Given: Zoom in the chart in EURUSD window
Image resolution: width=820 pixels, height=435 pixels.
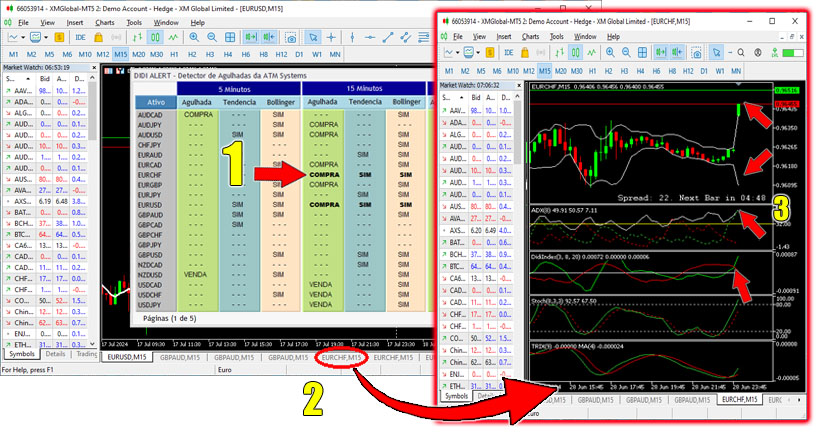Looking at the screenshot, I should 194,37.
